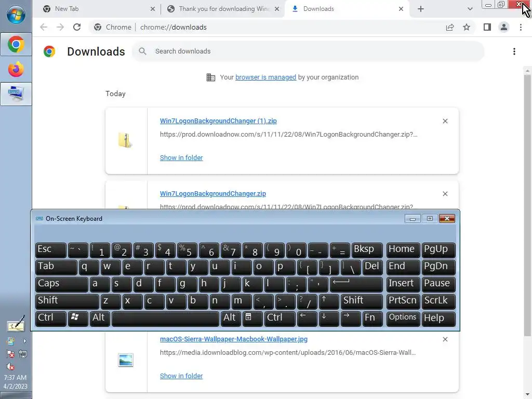
Task: Open the Downloads page more actions menu
Action: (514, 51)
